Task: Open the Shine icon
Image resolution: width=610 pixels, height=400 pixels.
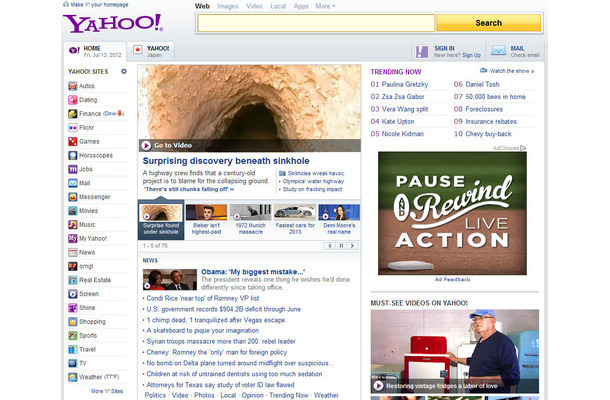Action: click(x=73, y=308)
